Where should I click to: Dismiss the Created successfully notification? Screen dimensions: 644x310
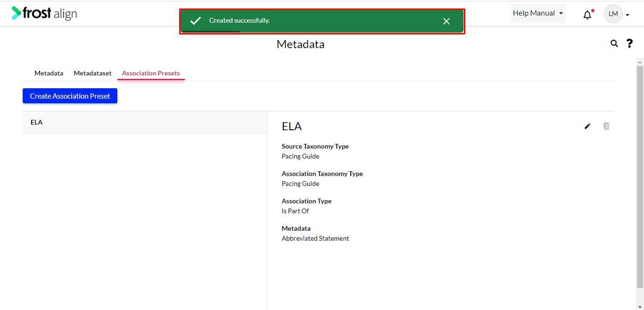point(446,21)
